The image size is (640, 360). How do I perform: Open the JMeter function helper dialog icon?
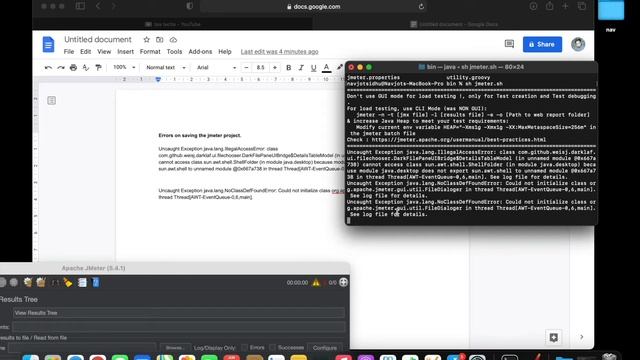pyautogui.click(x=82, y=282)
